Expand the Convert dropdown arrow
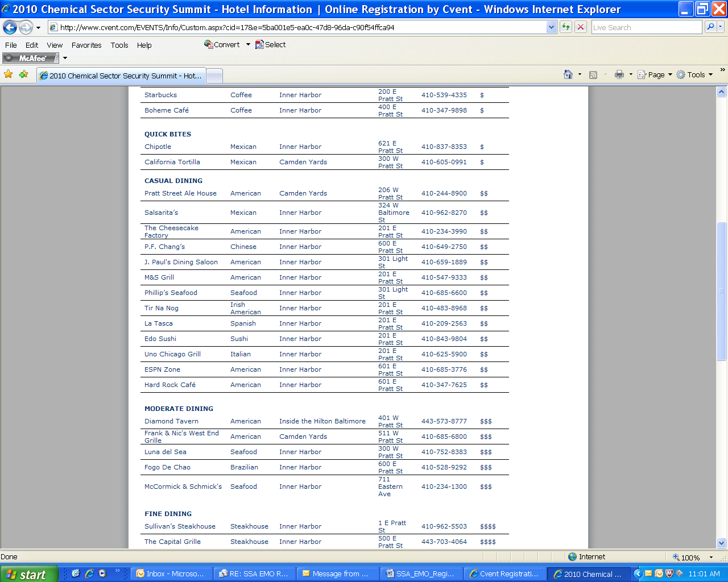The height and width of the screenshot is (582, 728). click(x=248, y=44)
